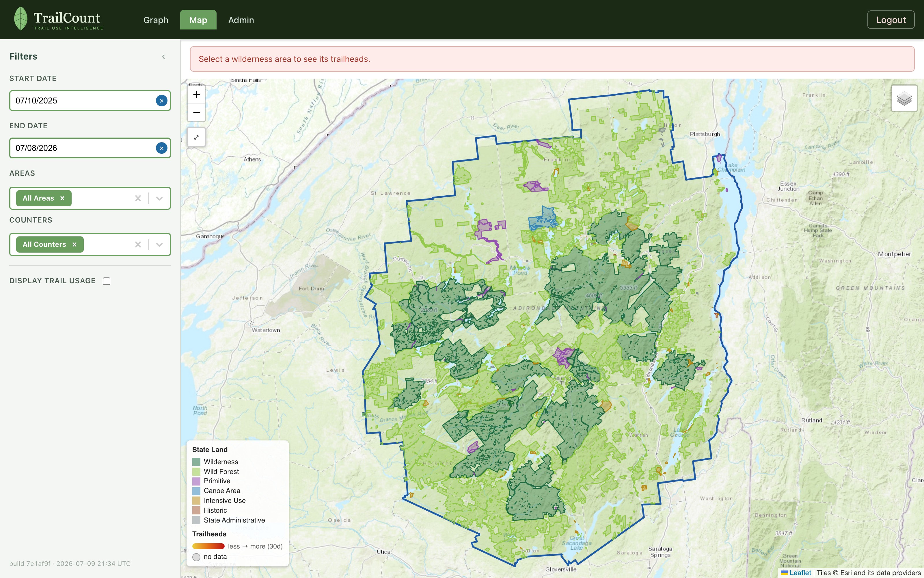Clear all selections in Counters field

tap(138, 244)
